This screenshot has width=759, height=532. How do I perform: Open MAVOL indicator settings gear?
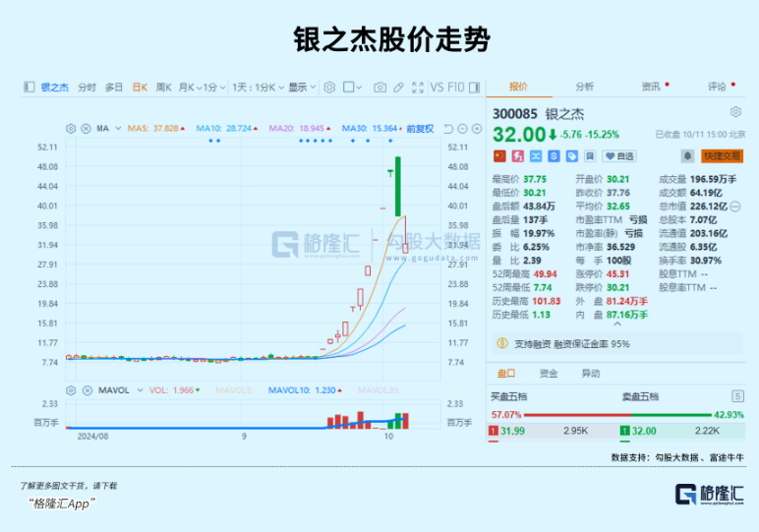point(71,390)
